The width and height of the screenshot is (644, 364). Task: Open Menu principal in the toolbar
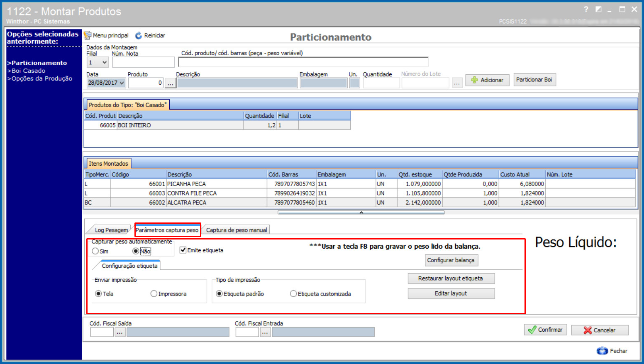click(x=106, y=36)
